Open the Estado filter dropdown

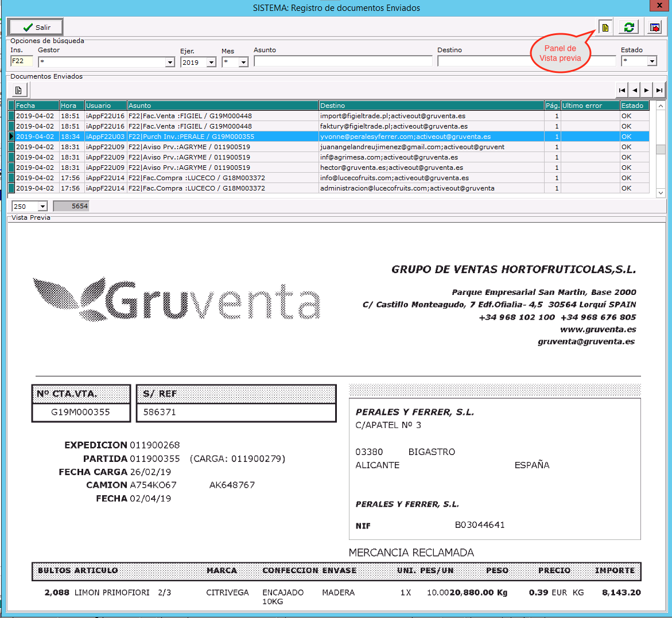click(x=652, y=61)
